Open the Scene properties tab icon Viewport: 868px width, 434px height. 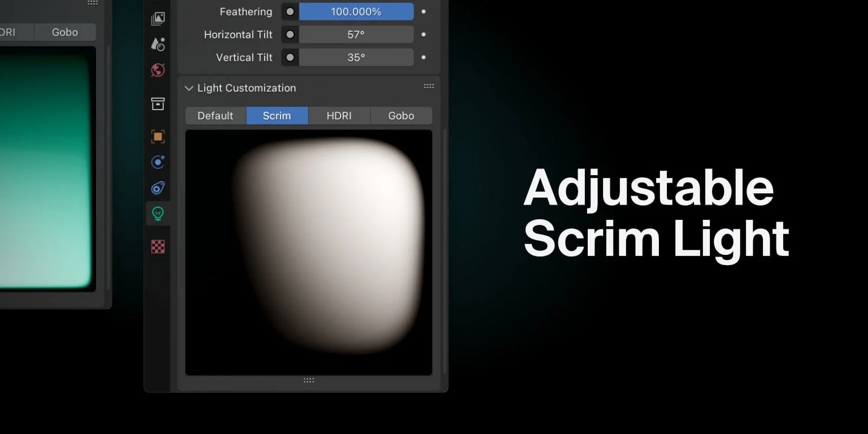pyautogui.click(x=158, y=44)
